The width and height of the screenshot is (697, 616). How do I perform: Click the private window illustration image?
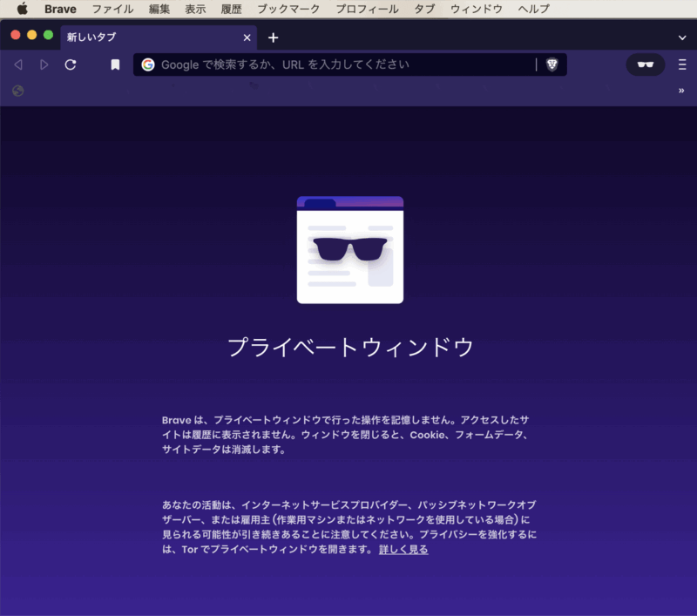(349, 250)
